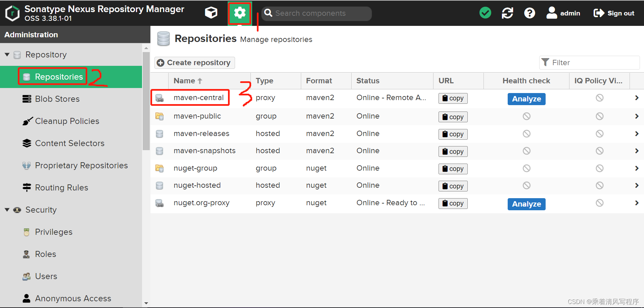The image size is (644, 308).
Task: Sort by Status column header
Action: click(392, 81)
